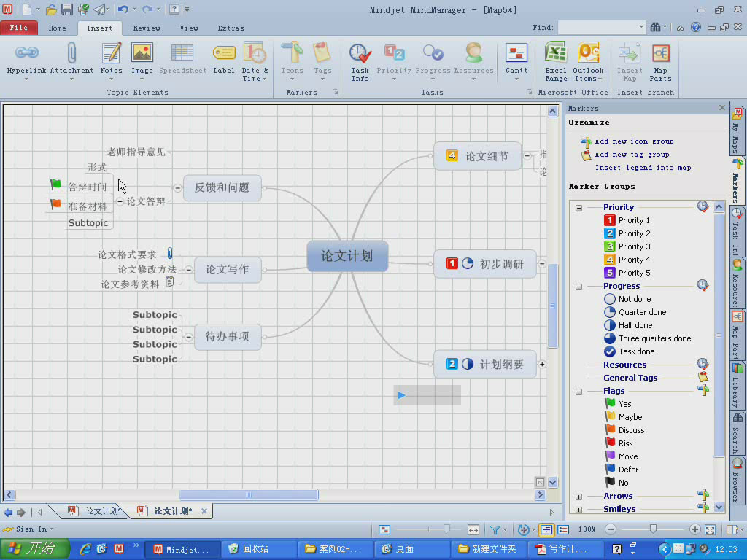Toggle the Three quarters done marker
The width and height of the screenshot is (747, 560).
(x=647, y=338)
